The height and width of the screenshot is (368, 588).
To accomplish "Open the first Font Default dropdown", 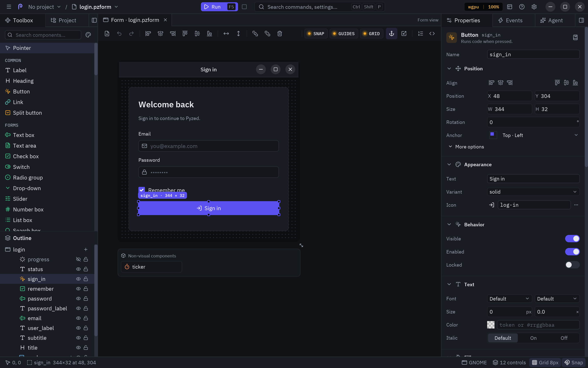I will click(x=509, y=299).
